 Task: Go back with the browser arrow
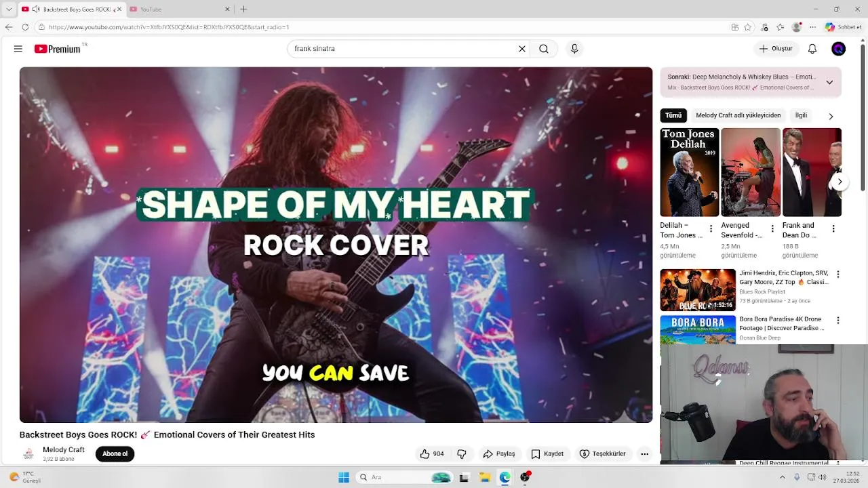pos(9,27)
